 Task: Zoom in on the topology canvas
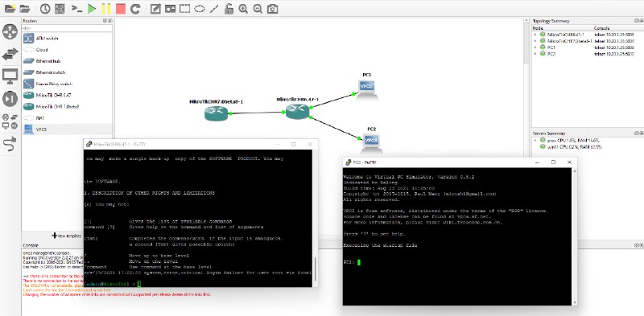click(243, 9)
